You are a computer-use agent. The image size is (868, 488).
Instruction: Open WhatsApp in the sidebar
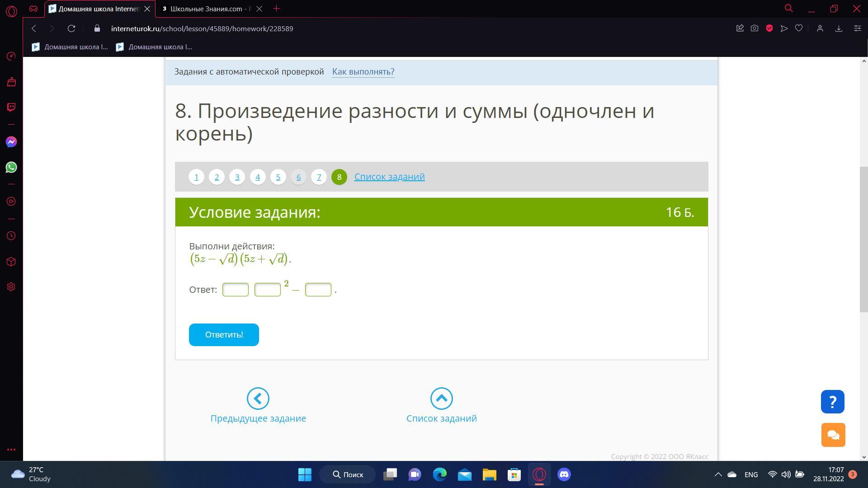click(x=11, y=168)
